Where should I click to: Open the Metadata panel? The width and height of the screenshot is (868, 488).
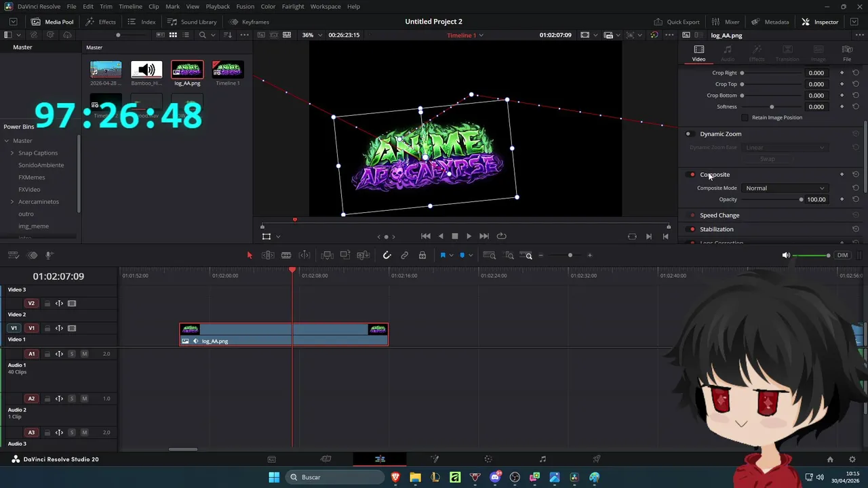(x=770, y=22)
